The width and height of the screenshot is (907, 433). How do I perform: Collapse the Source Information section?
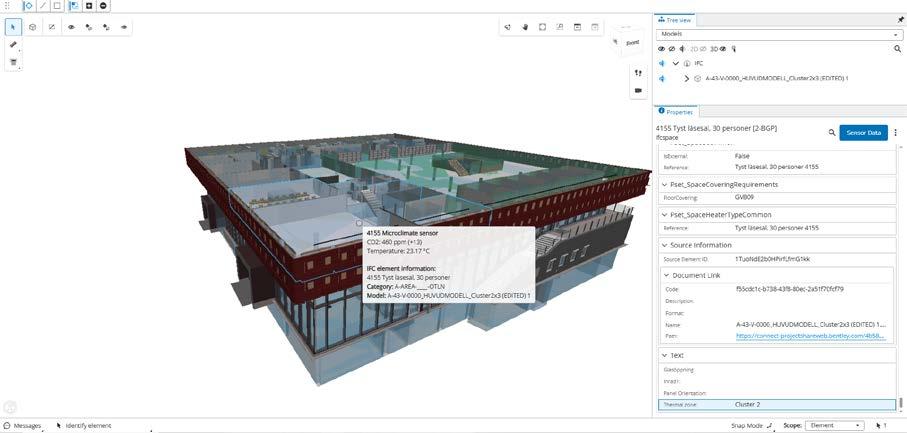[x=664, y=245]
